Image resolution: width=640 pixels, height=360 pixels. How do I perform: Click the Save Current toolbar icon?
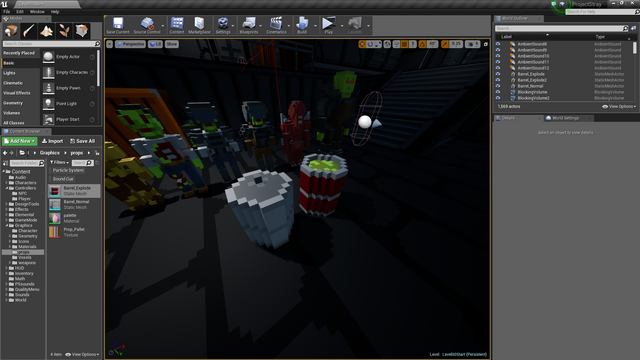coord(118,25)
